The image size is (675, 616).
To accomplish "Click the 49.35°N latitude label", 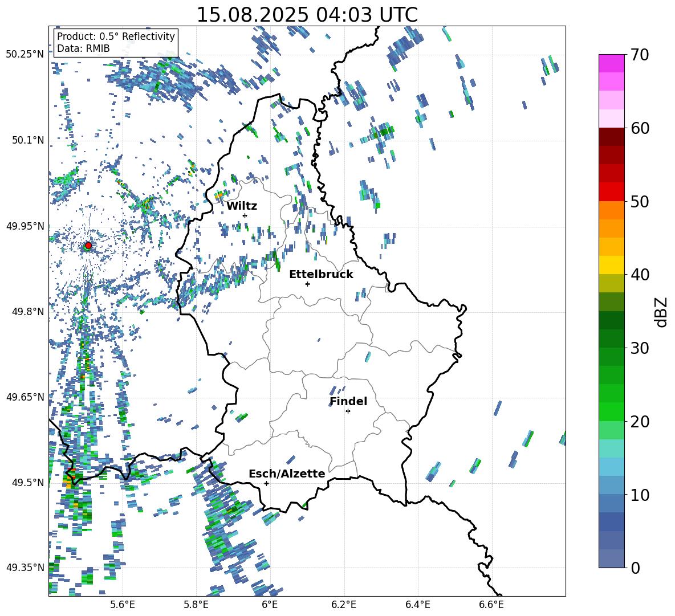I will [25, 568].
